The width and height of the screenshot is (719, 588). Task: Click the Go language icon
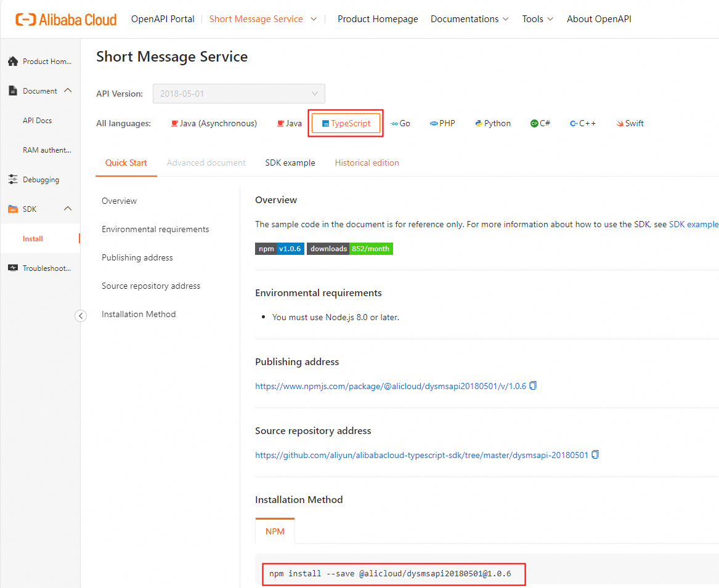[x=394, y=123]
